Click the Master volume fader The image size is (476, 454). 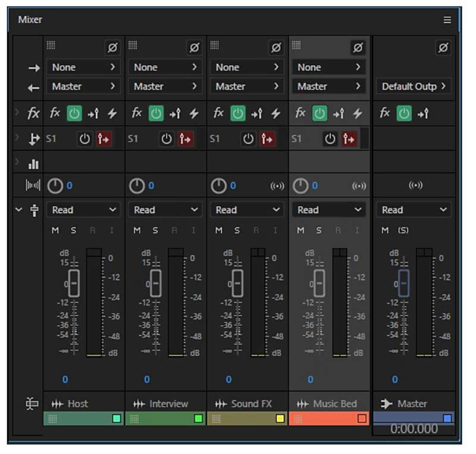[403, 283]
